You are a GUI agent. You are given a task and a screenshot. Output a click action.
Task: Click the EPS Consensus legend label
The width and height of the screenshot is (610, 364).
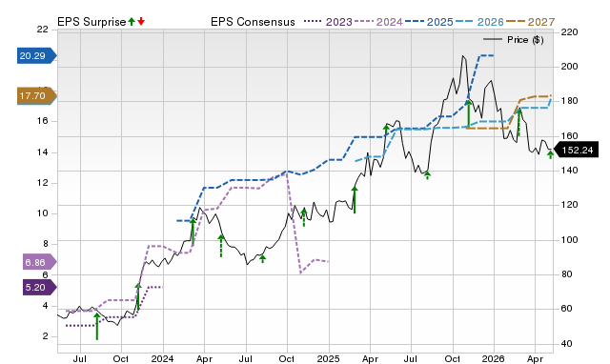253,22
